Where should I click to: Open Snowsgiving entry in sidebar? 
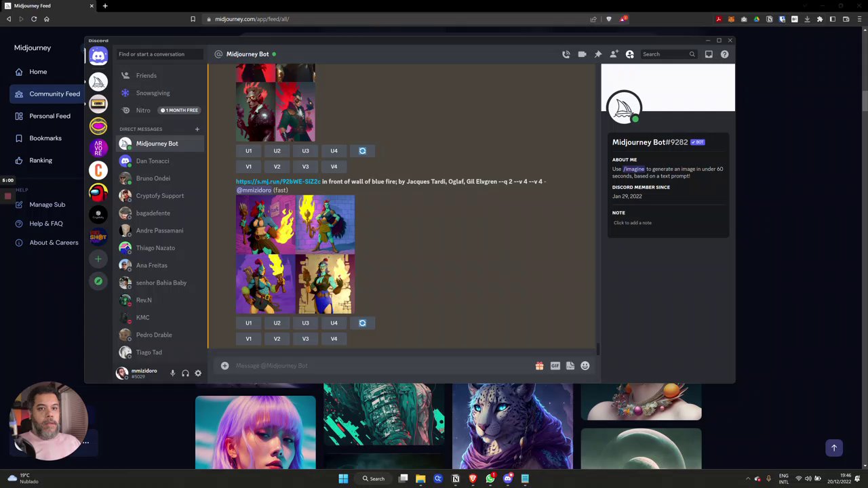tap(159, 93)
